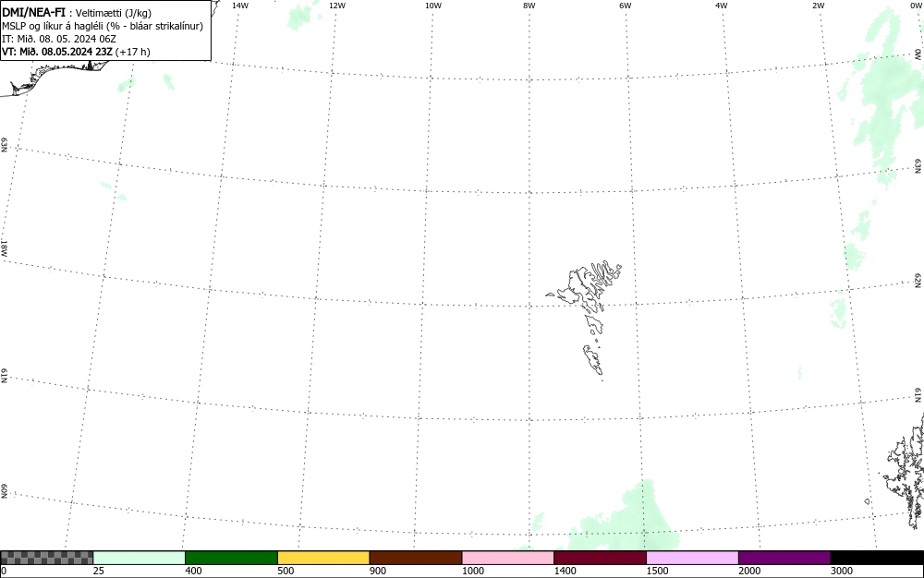Click the 4W longitude label

click(x=722, y=6)
